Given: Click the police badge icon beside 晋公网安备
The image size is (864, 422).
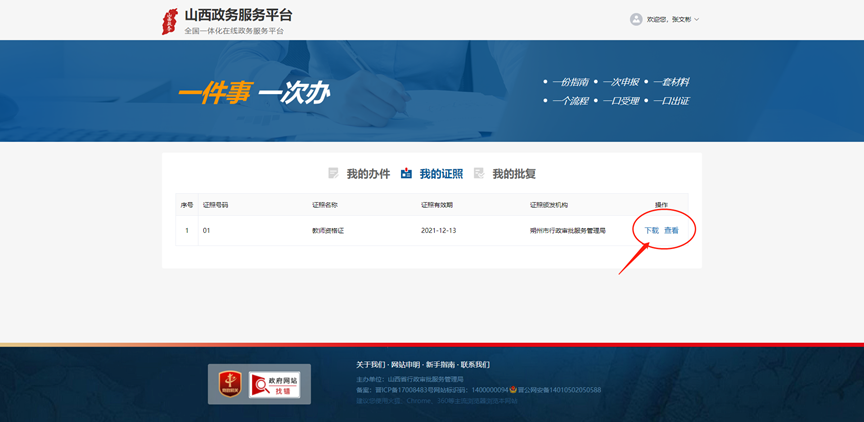Looking at the screenshot, I should pos(512,390).
